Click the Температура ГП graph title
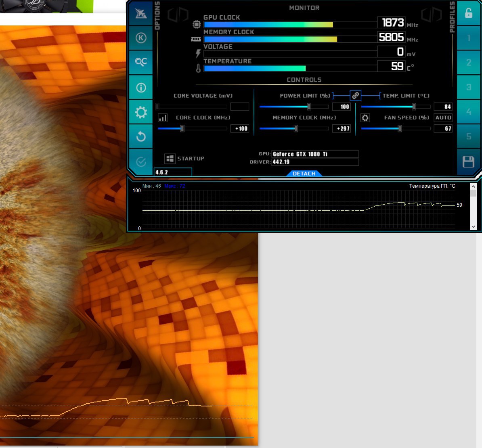 coord(432,186)
